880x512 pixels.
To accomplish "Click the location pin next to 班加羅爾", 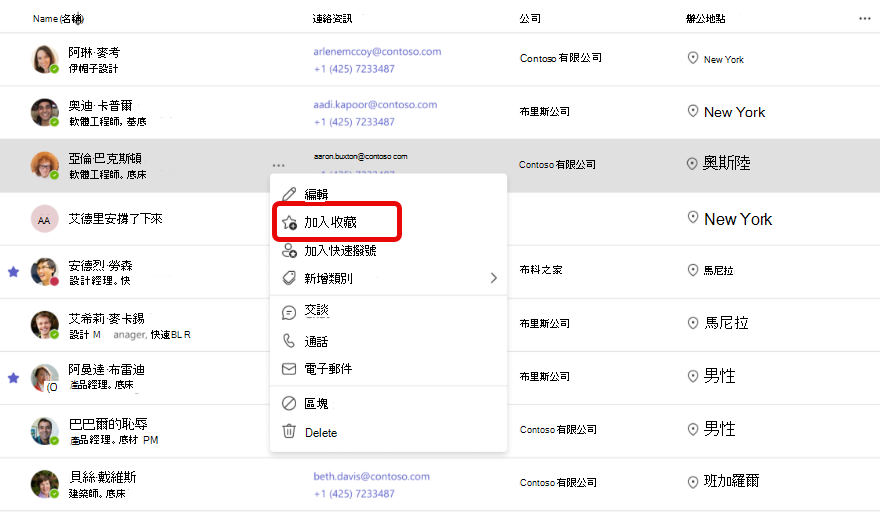I will pyautogui.click(x=693, y=482).
